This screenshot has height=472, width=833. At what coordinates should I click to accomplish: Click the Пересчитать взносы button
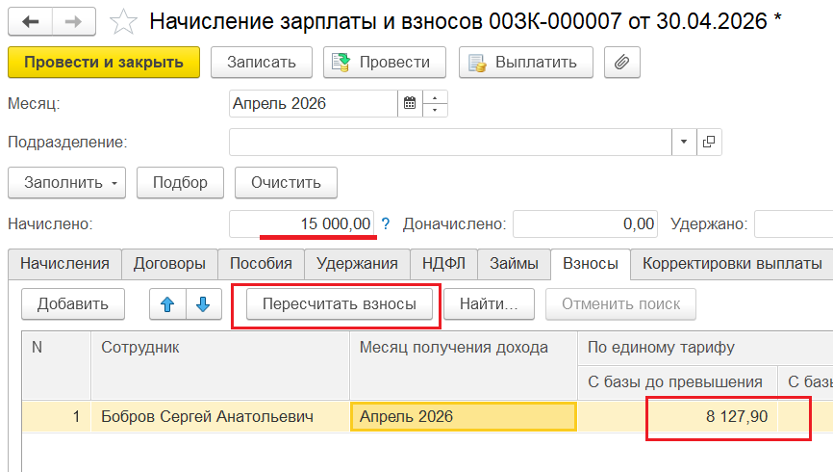[x=339, y=304]
